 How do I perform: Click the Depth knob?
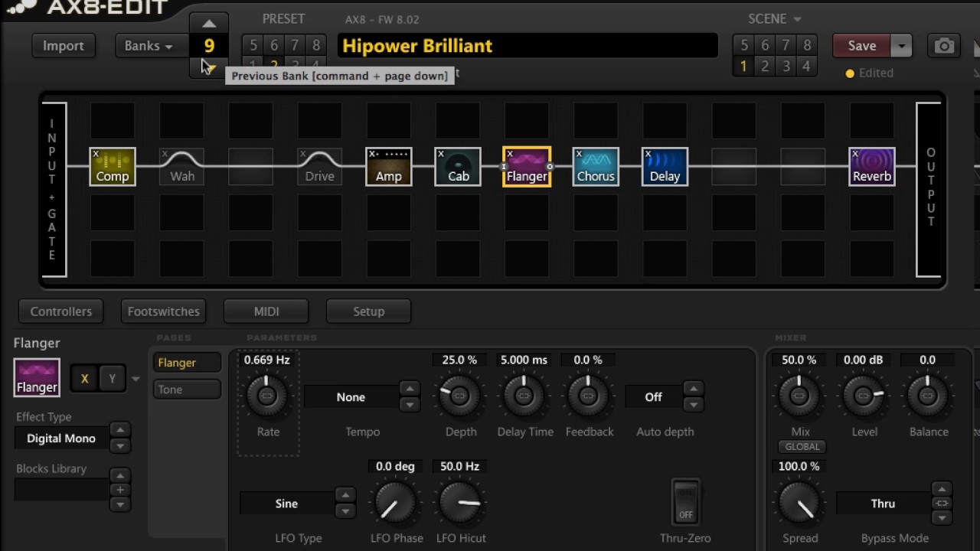coord(459,396)
